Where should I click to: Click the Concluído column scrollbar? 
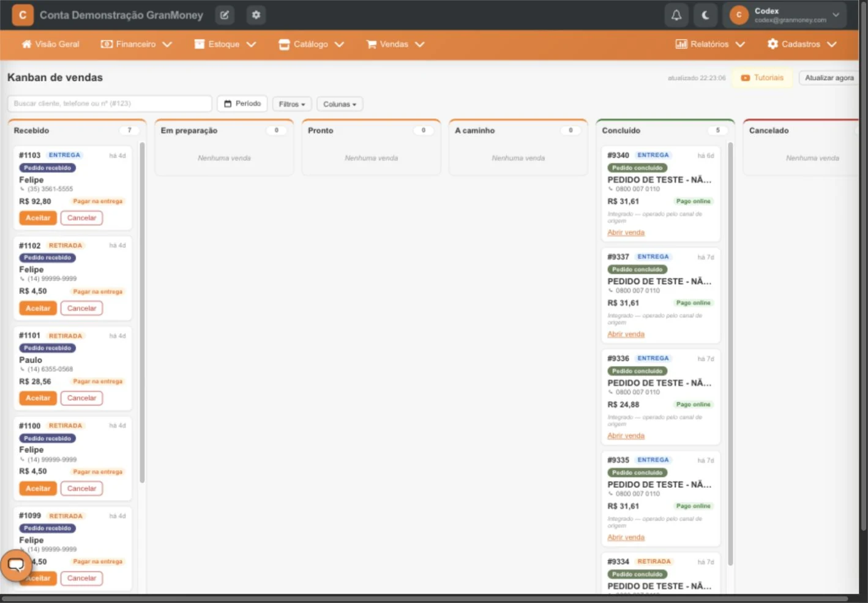(x=730, y=354)
